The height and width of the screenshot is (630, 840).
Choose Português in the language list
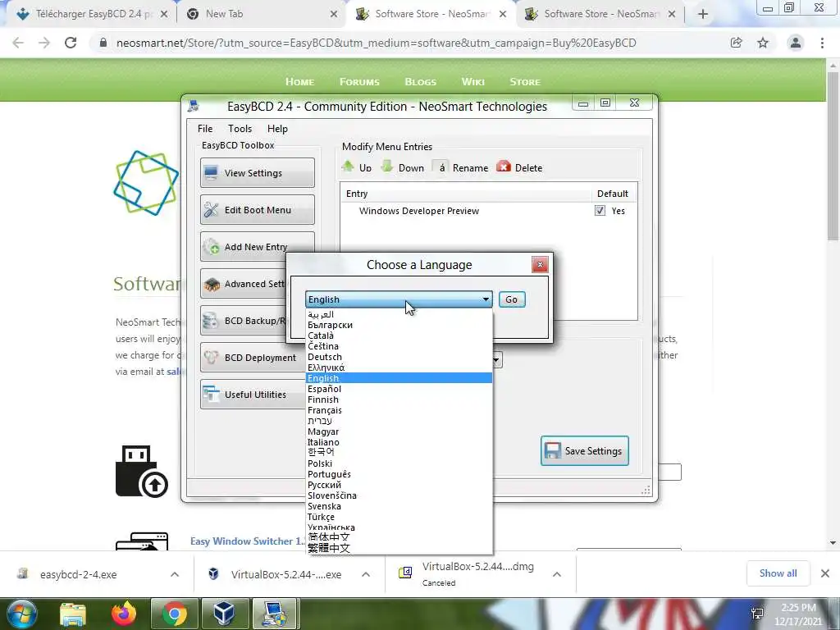click(399, 475)
